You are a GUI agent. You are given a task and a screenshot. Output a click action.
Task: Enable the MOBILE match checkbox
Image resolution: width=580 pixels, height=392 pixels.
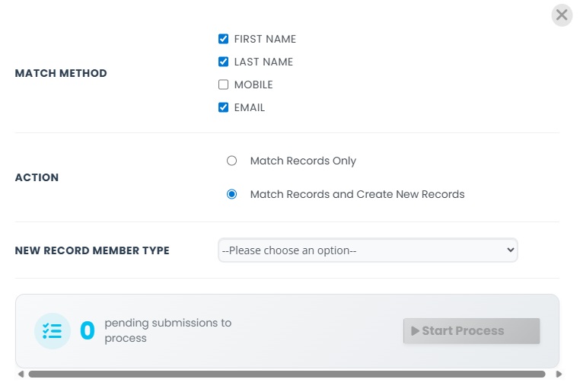(x=223, y=84)
